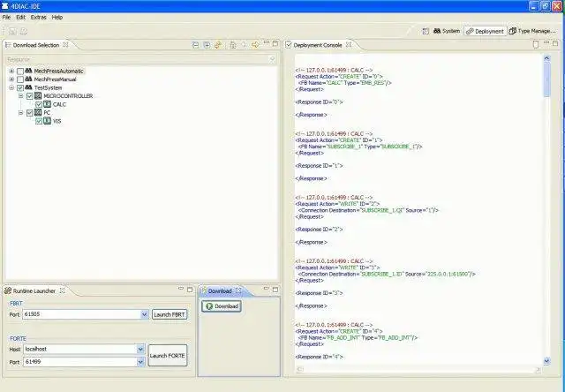Click the link-with-editor arrows icon in Download Selection
The height and width of the screenshot is (392, 565).
[218, 45]
